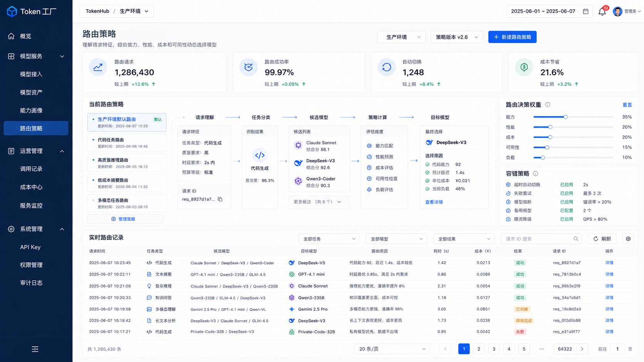Viewport: 644px width, 362px height.
Task: Click the 自动切换 refresh card icon
Action: pos(387,67)
